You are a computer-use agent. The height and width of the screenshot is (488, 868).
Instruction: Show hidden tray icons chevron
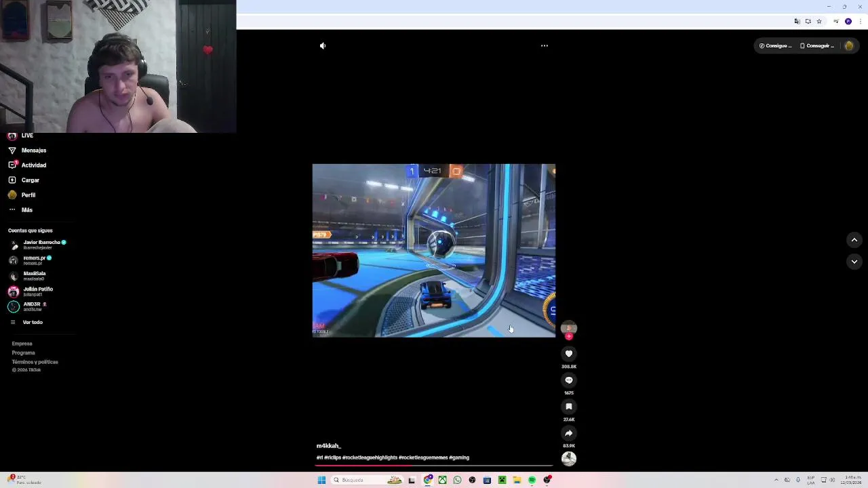point(776,480)
